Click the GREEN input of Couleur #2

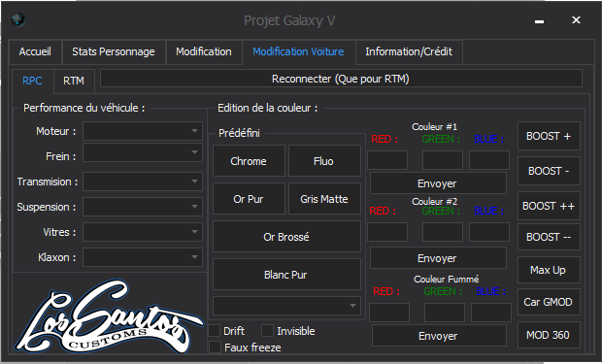click(x=443, y=232)
